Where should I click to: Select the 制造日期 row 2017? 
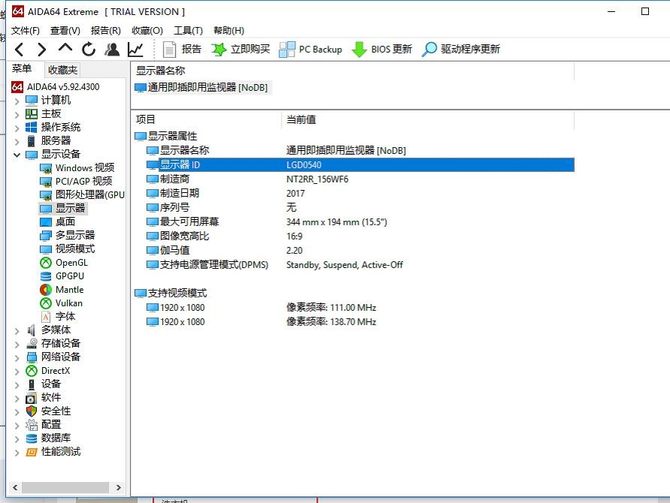point(360,194)
